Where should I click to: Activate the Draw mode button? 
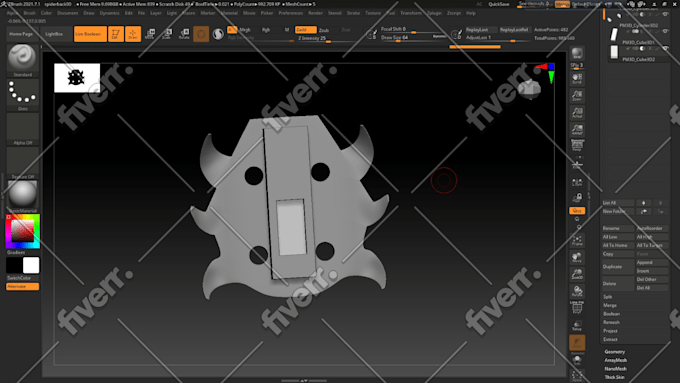coord(133,34)
